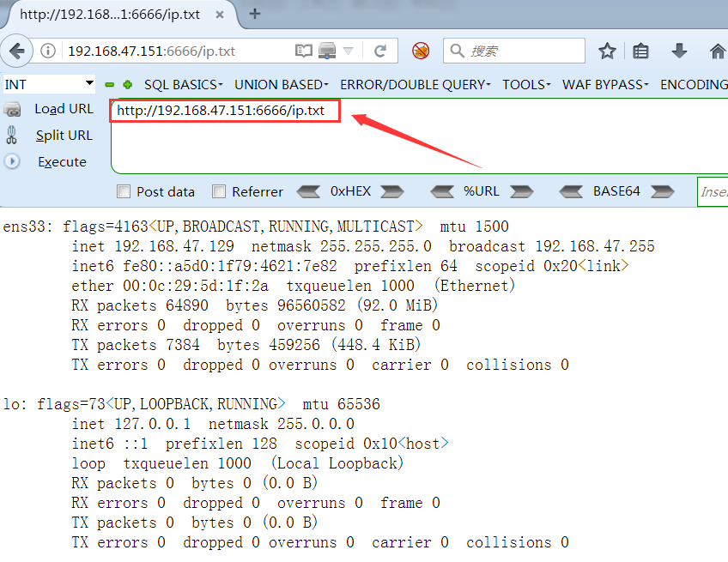Image resolution: width=728 pixels, height=562 pixels.
Task: Click the Split URL scissors icon
Action: click(x=12, y=135)
